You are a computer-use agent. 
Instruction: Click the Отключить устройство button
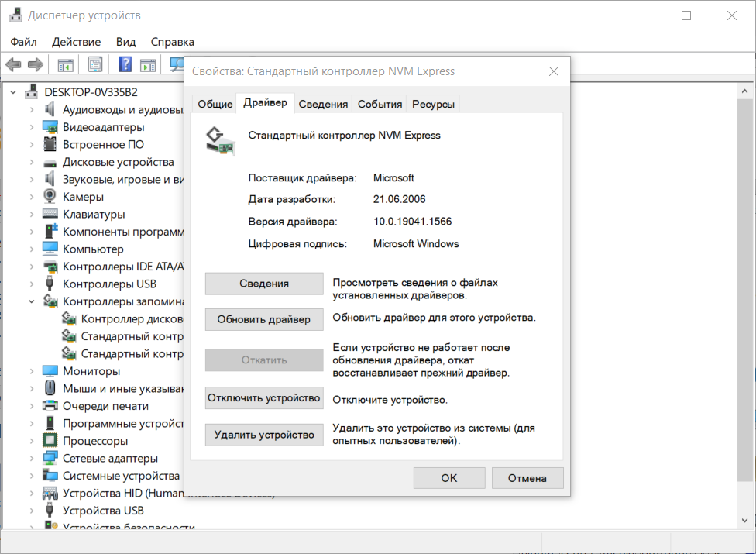click(264, 397)
